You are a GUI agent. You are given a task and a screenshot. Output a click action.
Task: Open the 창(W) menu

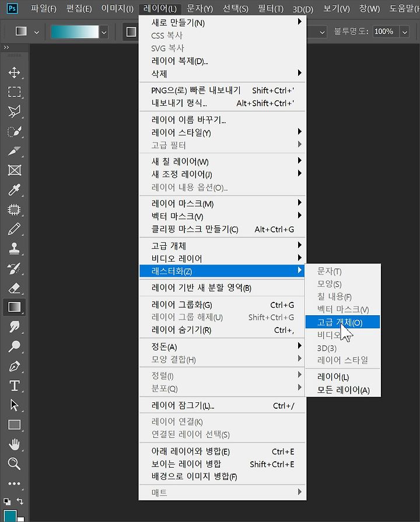click(369, 8)
